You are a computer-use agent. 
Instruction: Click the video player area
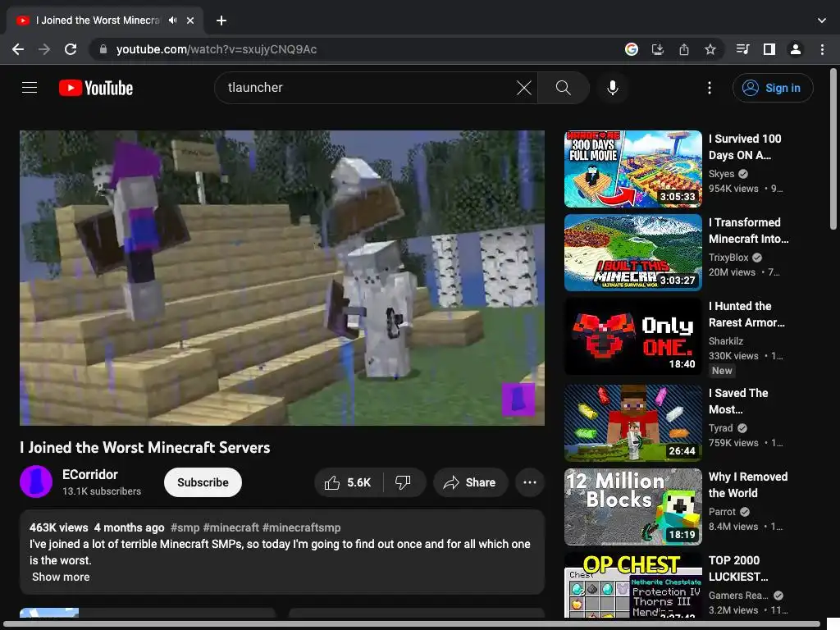(x=282, y=278)
